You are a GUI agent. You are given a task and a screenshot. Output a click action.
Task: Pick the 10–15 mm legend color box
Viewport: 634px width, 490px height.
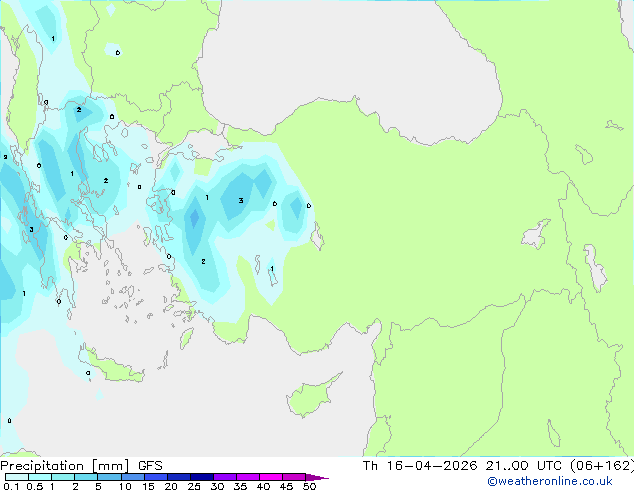coord(132,477)
